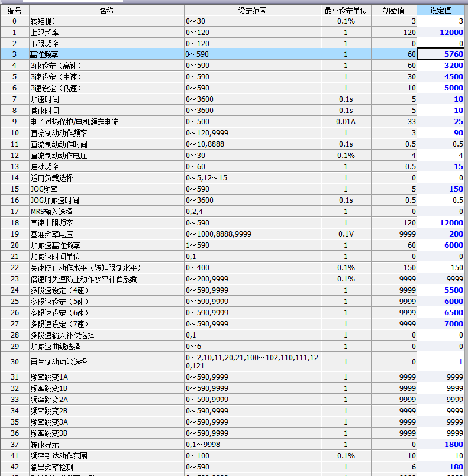Select the 设定范围 column header
This screenshot has height=476, width=468.
253,10
